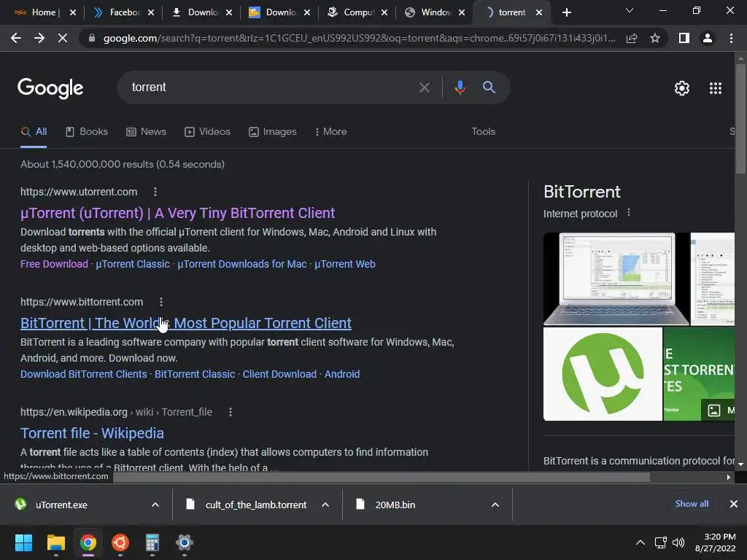Expand options for cult_of_the_lamb.torrent download

click(325, 505)
